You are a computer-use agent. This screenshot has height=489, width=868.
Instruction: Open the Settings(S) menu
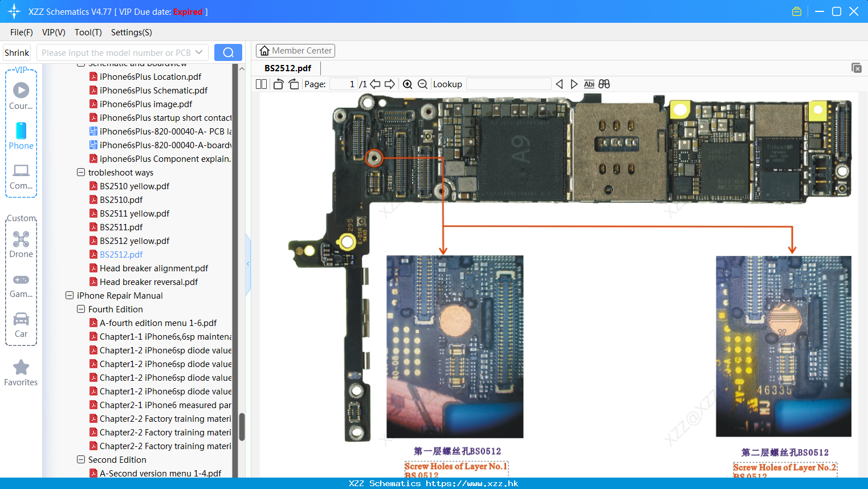(x=132, y=32)
